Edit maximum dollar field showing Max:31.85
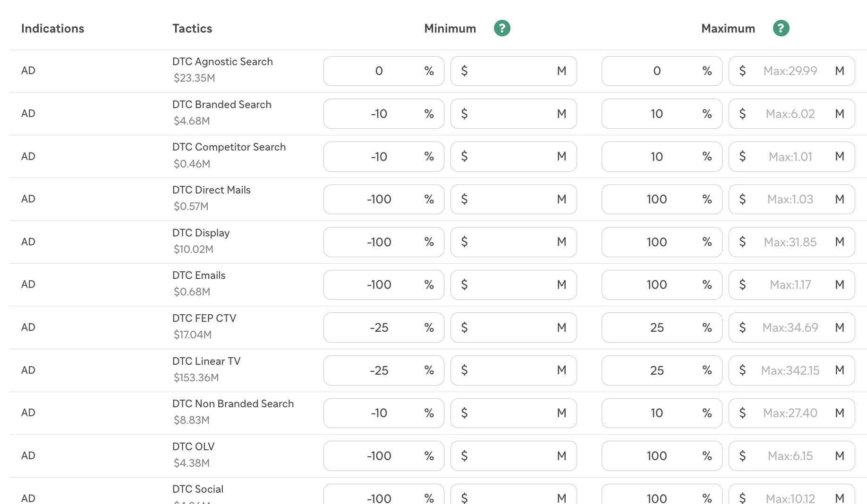The height and width of the screenshot is (504, 867). 791,242
